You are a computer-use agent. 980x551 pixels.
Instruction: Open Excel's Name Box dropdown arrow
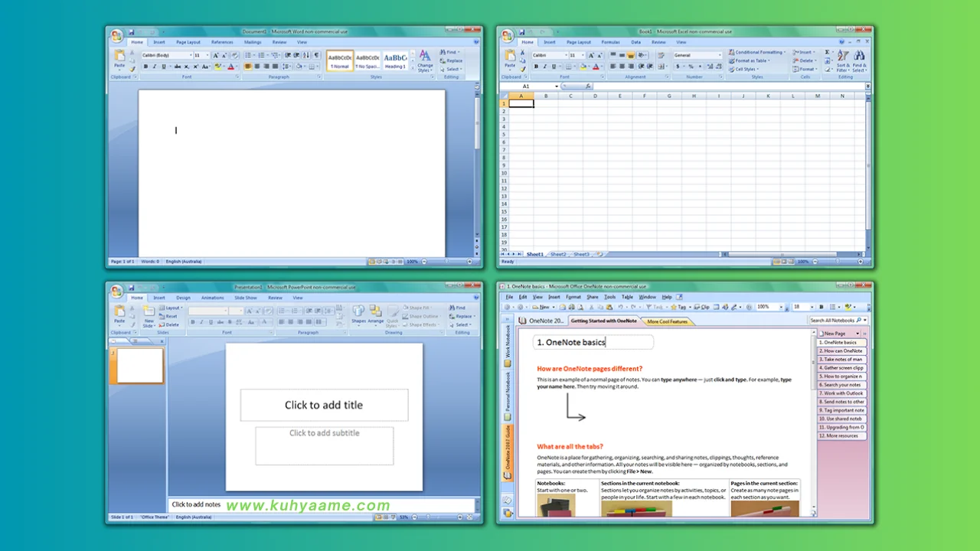(557, 86)
